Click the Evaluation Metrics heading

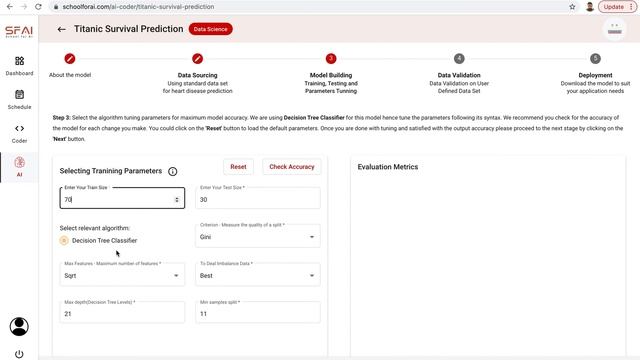click(388, 167)
